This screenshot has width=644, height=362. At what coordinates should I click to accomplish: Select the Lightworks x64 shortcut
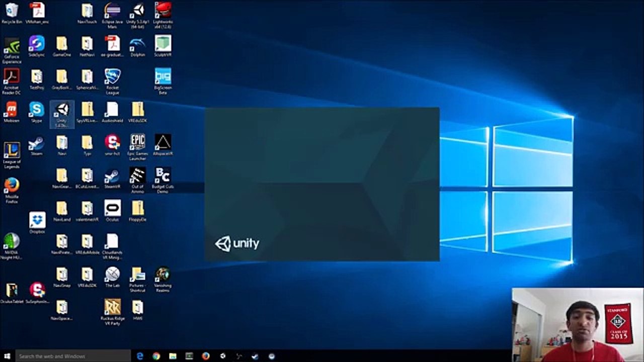[x=163, y=15]
